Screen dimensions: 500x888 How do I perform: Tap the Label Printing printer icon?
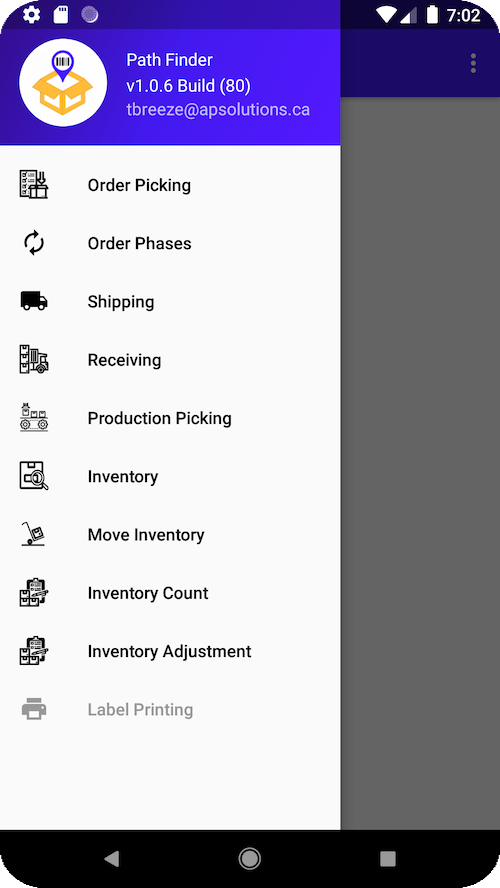click(x=34, y=709)
